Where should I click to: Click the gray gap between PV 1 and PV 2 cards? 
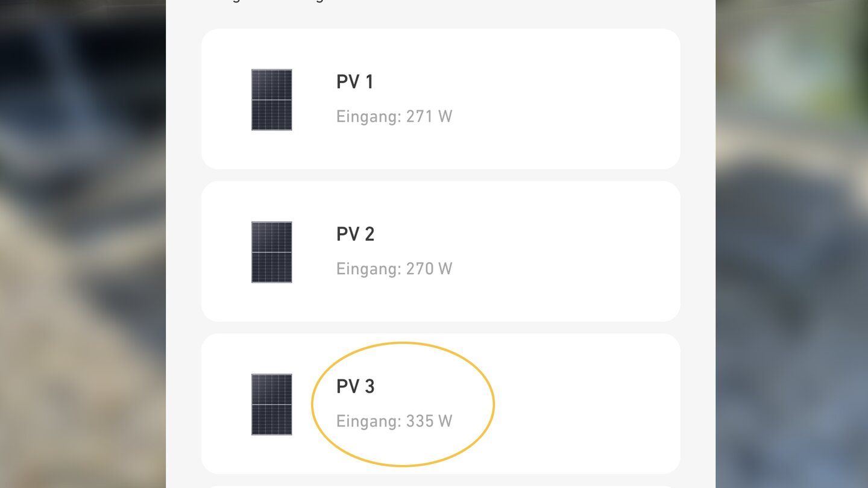pyautogui.click(x=440, y=175)
